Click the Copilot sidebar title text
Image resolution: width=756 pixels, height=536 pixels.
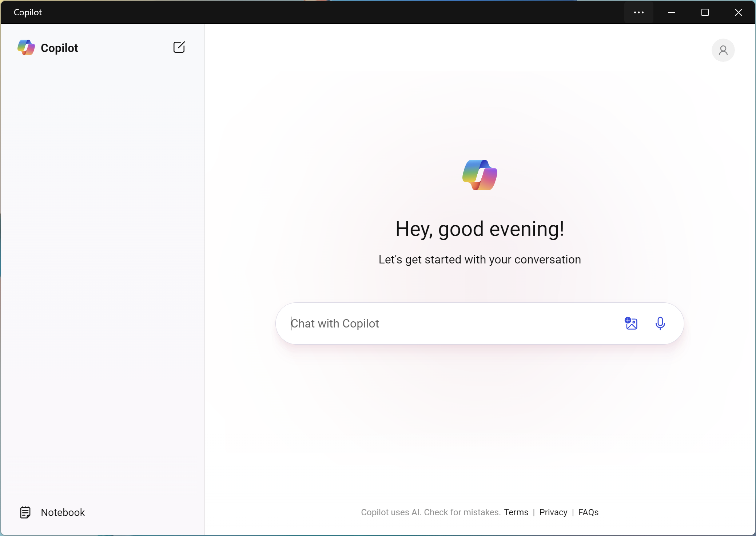59,48
